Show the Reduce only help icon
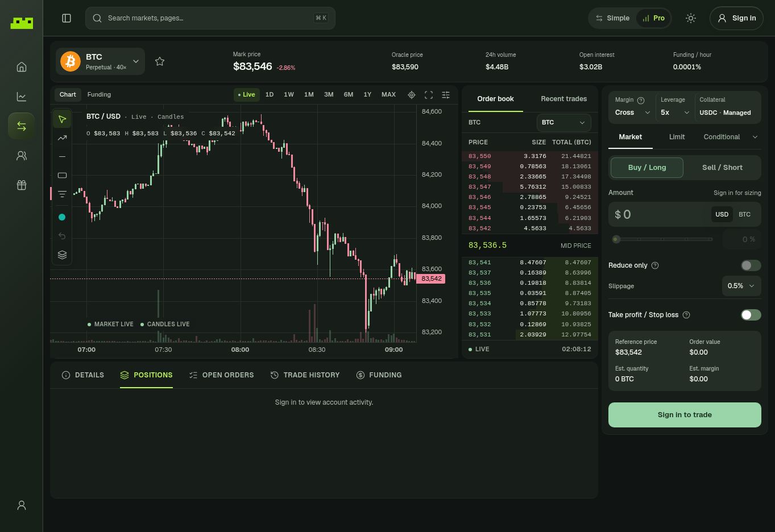Image resolution: width=775 pixels, height=532 pixels. [655, 265]
